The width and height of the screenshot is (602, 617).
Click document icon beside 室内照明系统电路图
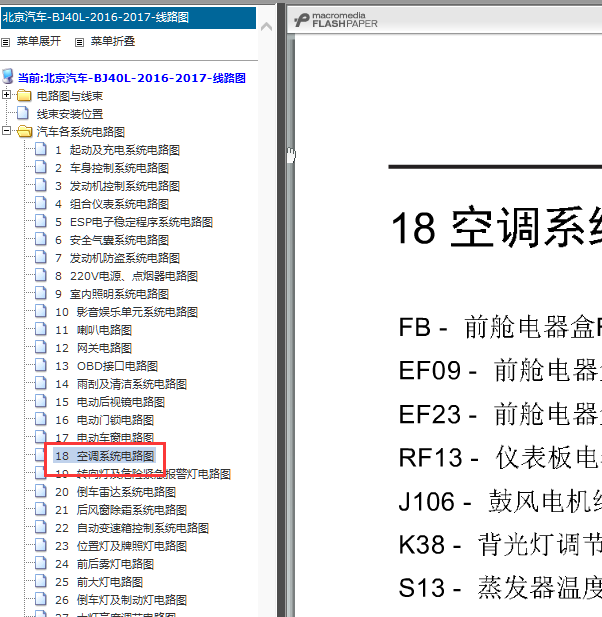tap(41, 293)
